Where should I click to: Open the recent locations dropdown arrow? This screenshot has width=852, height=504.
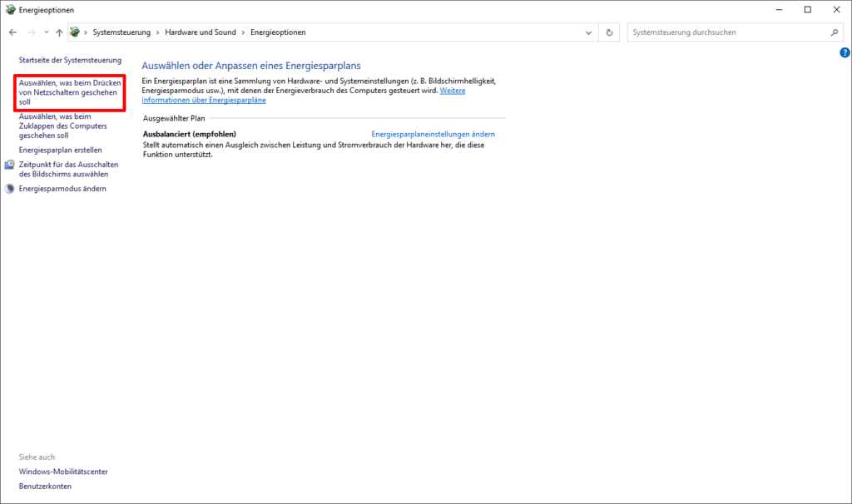(46, 32)
